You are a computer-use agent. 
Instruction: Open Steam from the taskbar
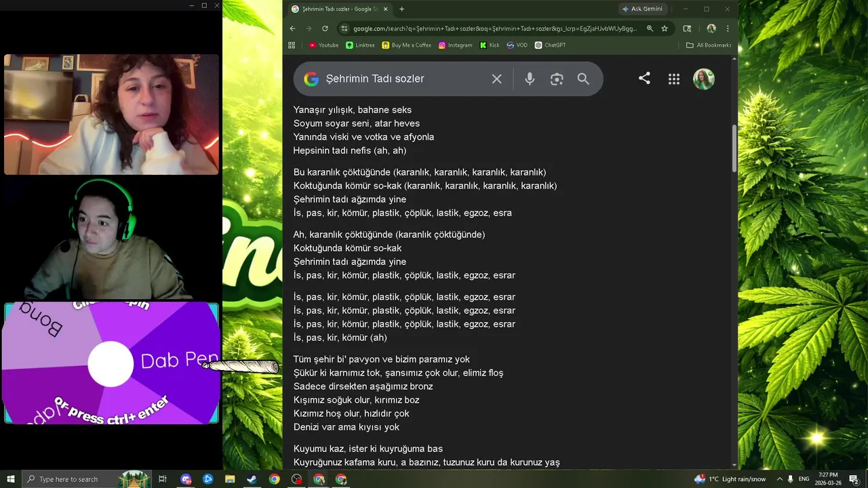pyautogui.click(x=252, y=479)
